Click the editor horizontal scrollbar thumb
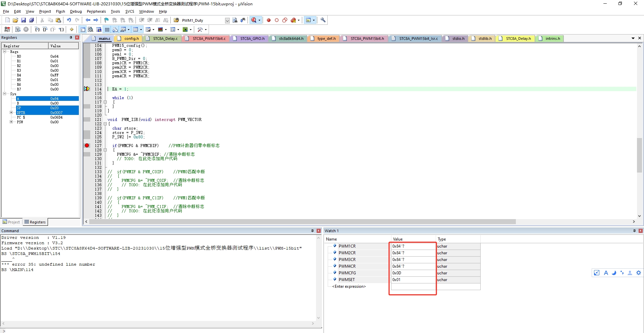 point(302,222)
